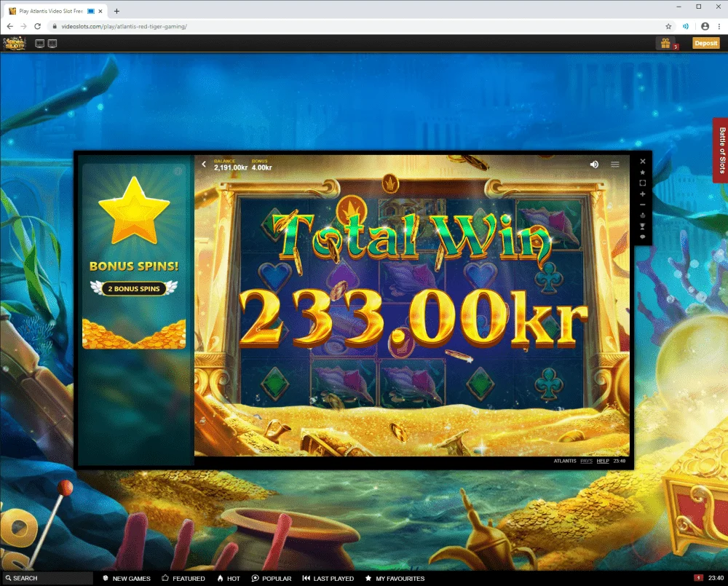Viewport: 728px width, 586px height.
Task: Open the Battle of Slots side tab
Action: click(721, 150)
